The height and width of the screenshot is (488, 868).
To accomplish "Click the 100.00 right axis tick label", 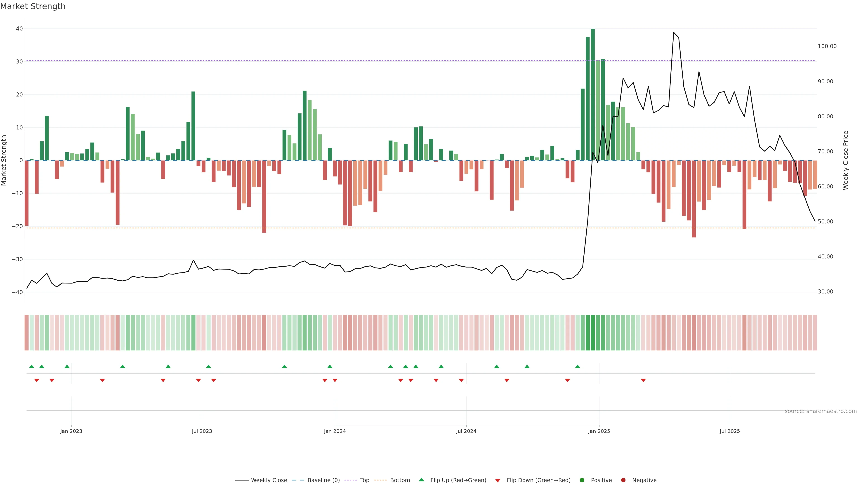I will tap(827, 46).
